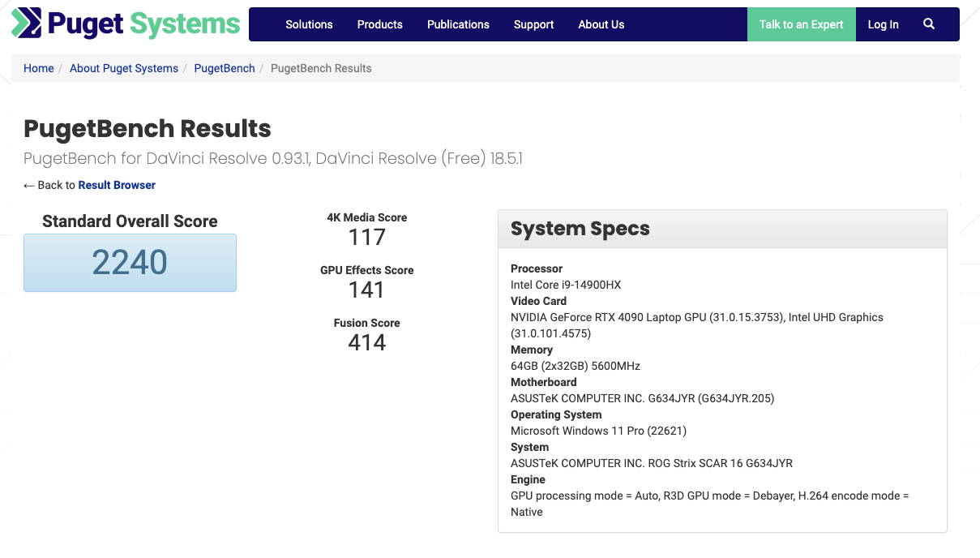Click the 4K Media Score value 117
Image resolution: width=980 pixels, height=558 pixels.
click(366, 238)
